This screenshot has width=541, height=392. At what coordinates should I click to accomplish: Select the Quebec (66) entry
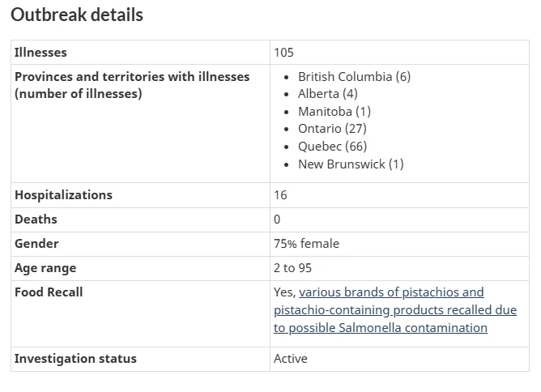tap(332, 147)
